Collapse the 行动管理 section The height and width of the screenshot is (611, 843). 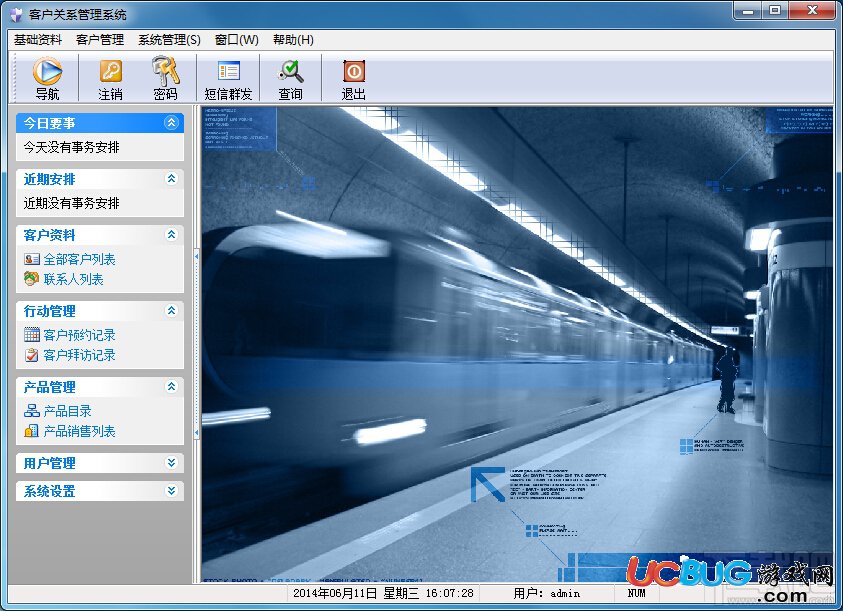click(171, 310)
